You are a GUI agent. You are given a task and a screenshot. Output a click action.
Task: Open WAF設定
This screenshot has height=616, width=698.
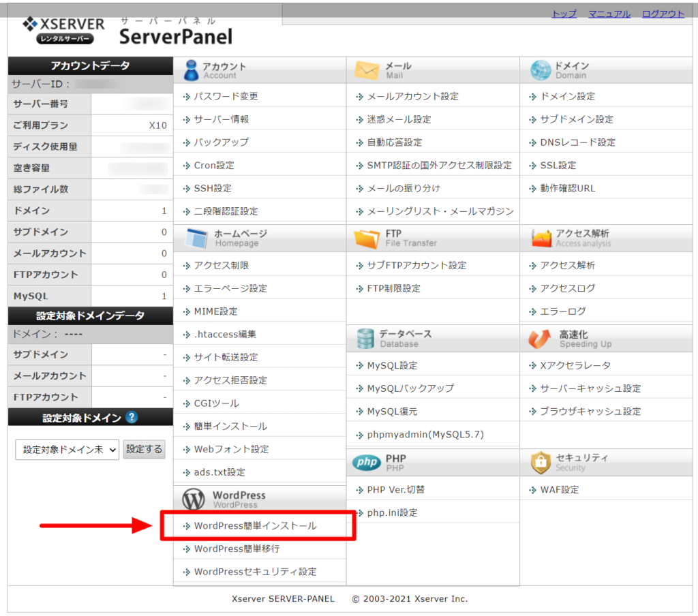560,489
